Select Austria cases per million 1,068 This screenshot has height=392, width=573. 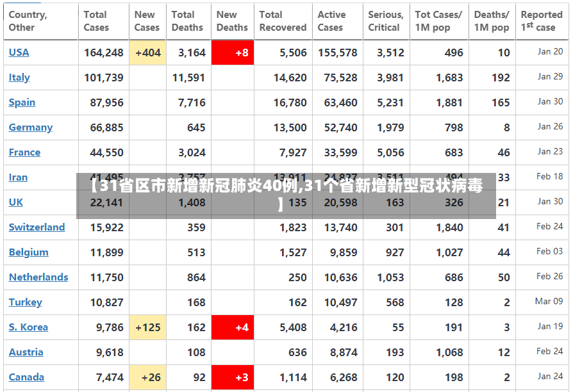pyautogui.click(x=449, y=352)
